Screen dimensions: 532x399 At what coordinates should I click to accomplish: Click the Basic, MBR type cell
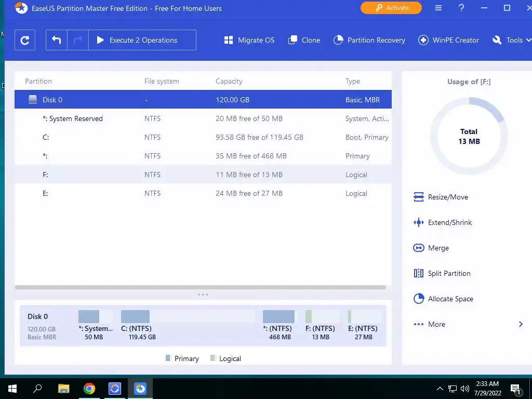(x=362, y=100)
